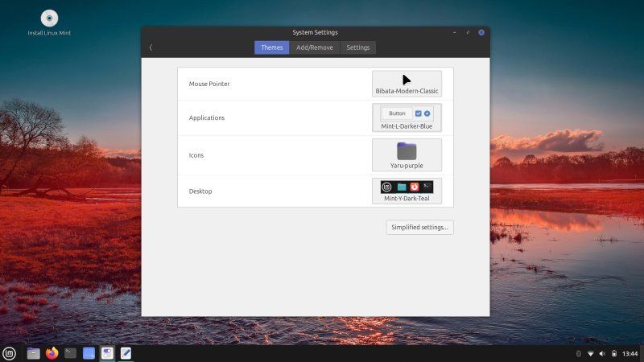Click the "Icons" row label
Image resolution: width=644 pixels, height=362 pixels.
[196, 155]
